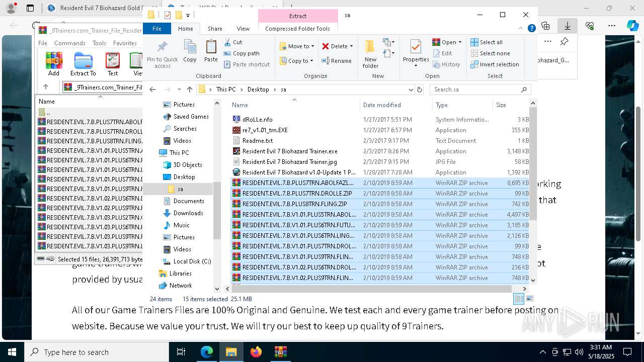
Task: Click Edit in Open group
Action: [442, 53]
